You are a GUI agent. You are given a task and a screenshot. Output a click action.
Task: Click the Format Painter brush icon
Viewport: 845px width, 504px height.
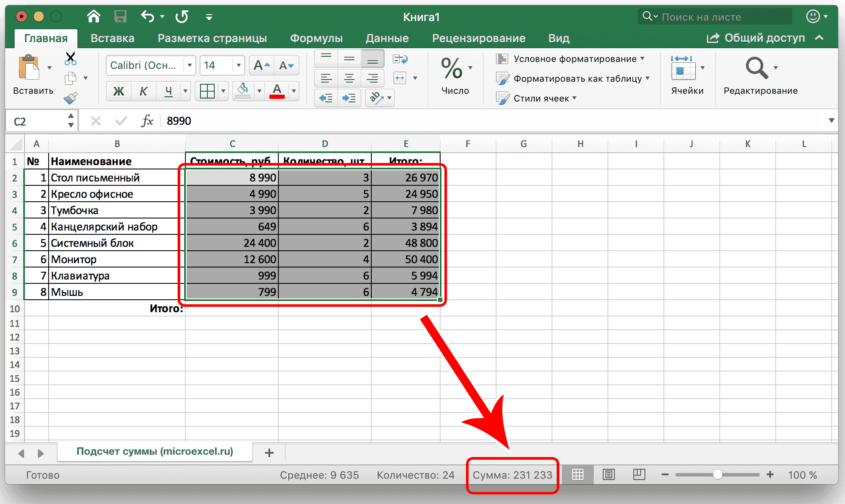pos(70,98)
